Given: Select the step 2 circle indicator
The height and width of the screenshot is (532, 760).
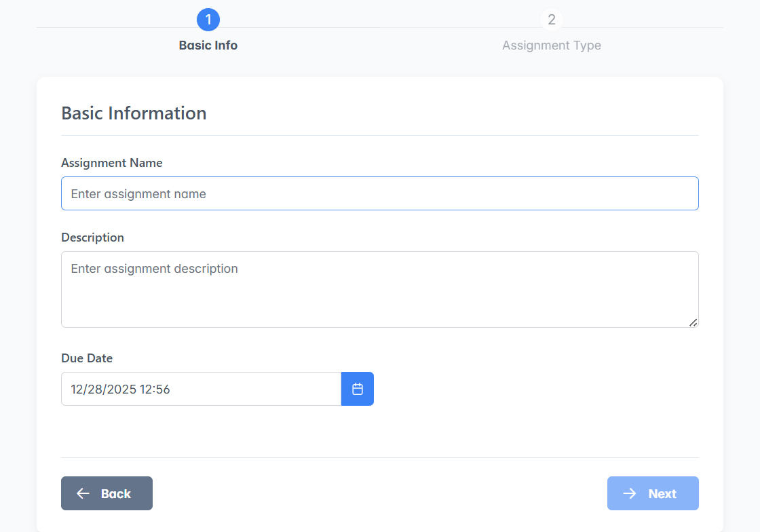Looking at the screenshot, I should coord(551,20).
